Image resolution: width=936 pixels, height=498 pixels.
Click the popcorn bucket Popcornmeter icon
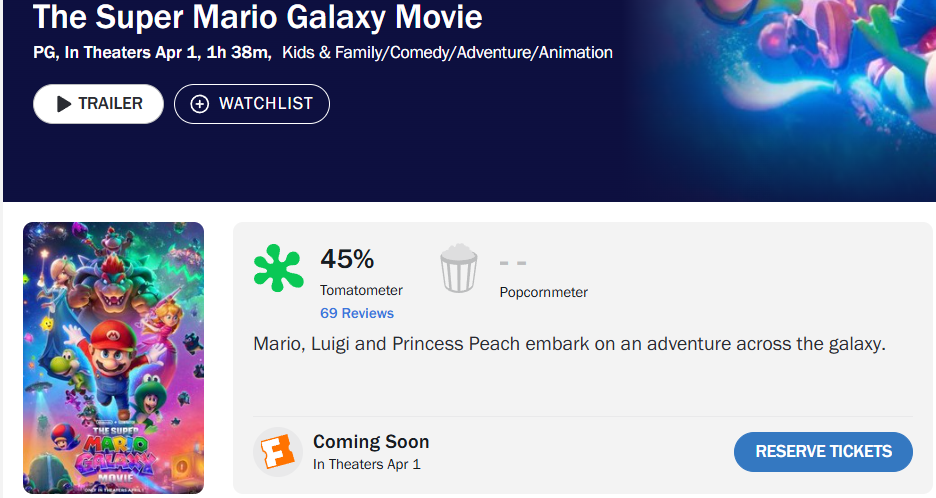click(459, 269)
